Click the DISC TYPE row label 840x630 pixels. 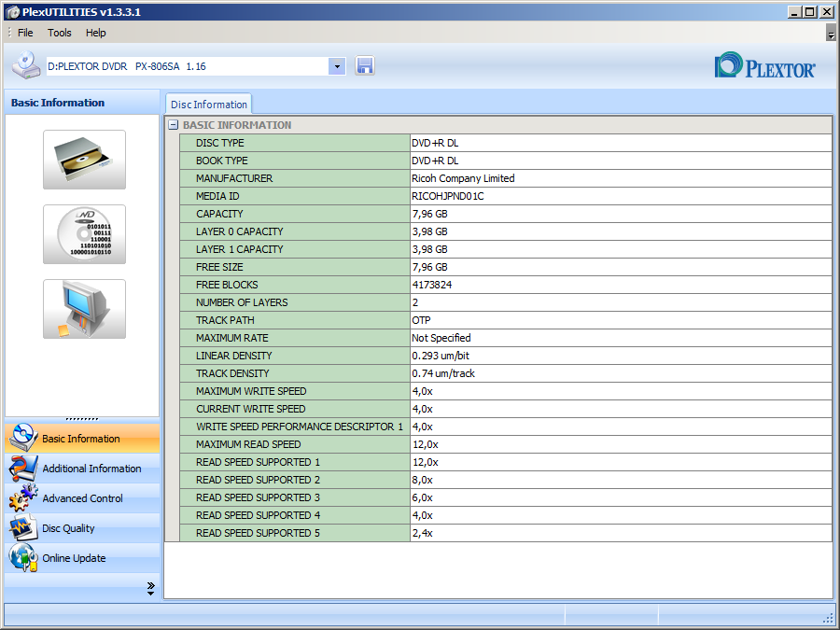click(219, 143)
